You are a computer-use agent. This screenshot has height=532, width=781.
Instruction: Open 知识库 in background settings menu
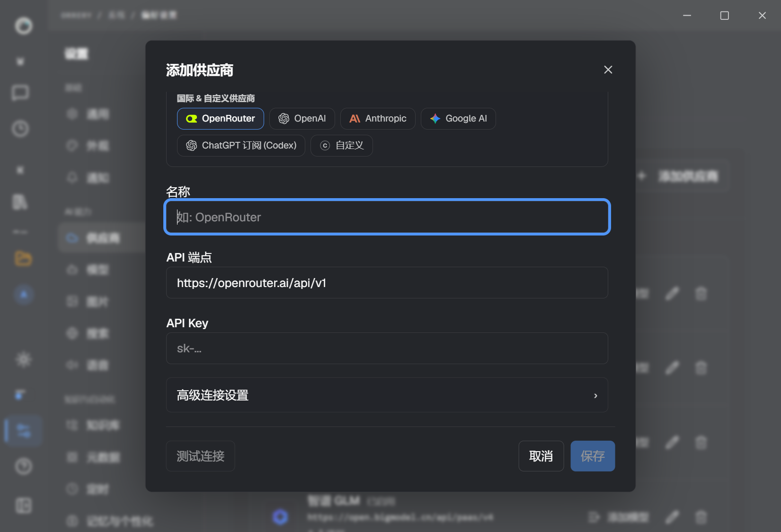pyautogui.click(x=102, y=425)
